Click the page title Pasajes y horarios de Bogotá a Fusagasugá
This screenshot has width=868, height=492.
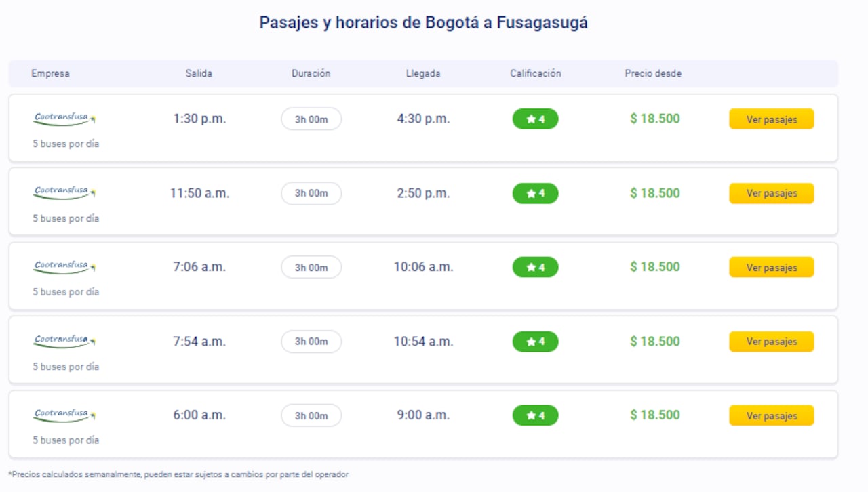point(422,22)
